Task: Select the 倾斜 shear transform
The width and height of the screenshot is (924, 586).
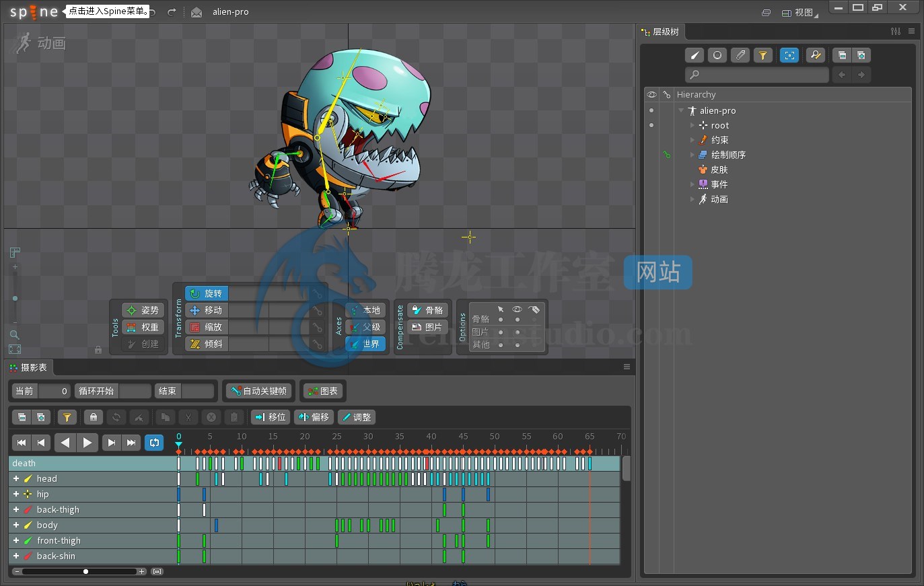Action: [x=207, y=344]
